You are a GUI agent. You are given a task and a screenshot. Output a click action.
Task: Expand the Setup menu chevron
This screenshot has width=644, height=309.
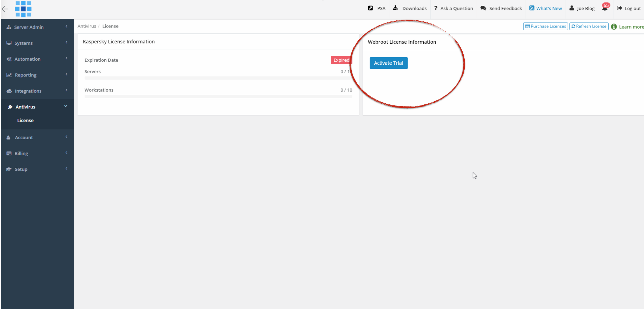[x=66, y=168]
